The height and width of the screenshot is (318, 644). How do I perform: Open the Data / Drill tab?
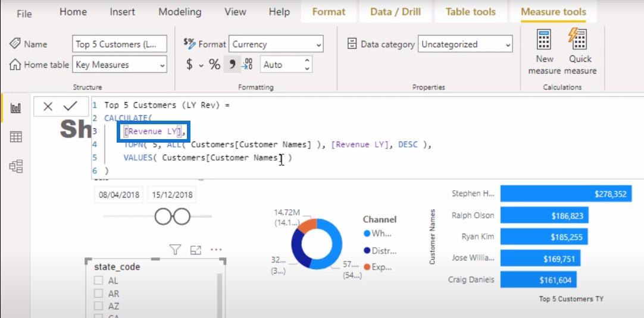396,12
